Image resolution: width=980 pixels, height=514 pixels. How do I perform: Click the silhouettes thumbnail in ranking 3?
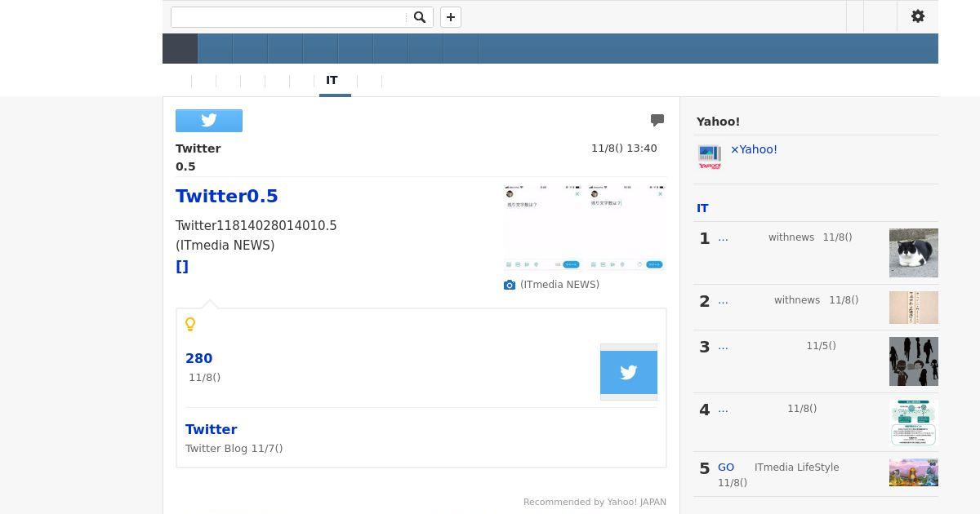pyautogui.click(x=914, y=361)
